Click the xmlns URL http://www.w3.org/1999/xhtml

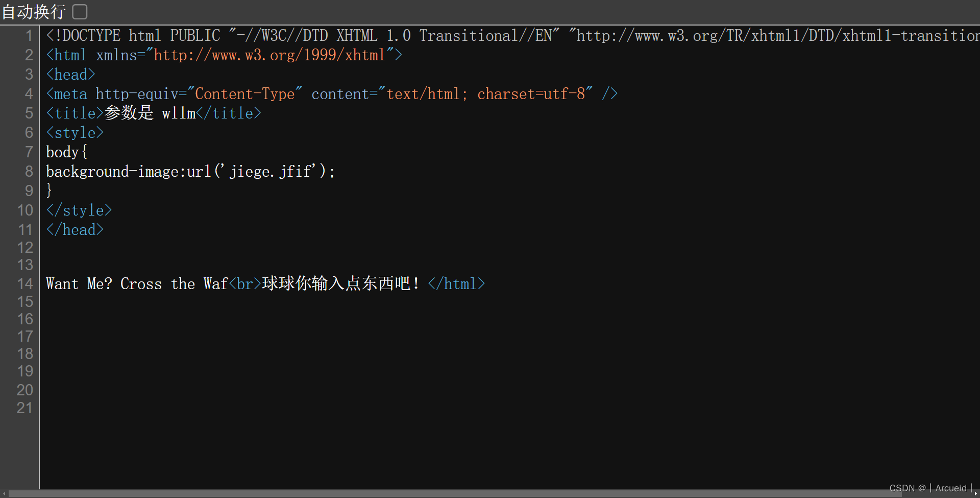[x=269, y=55]
